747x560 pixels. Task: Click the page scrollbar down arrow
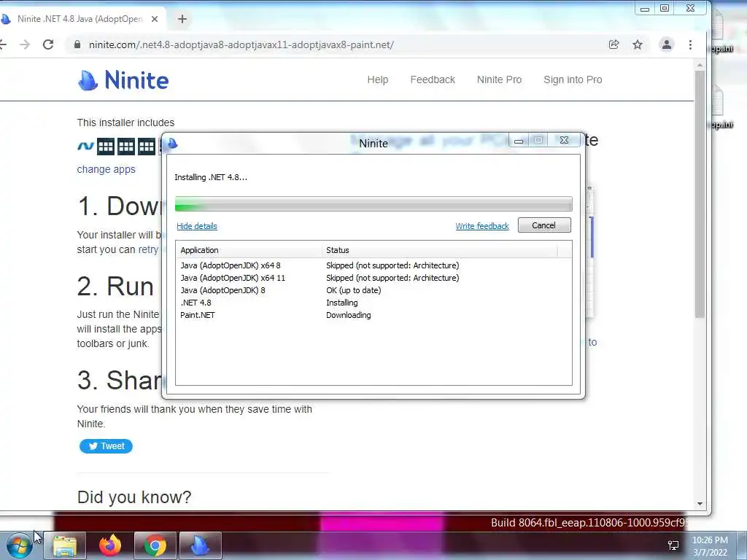[x=700, y=503]
